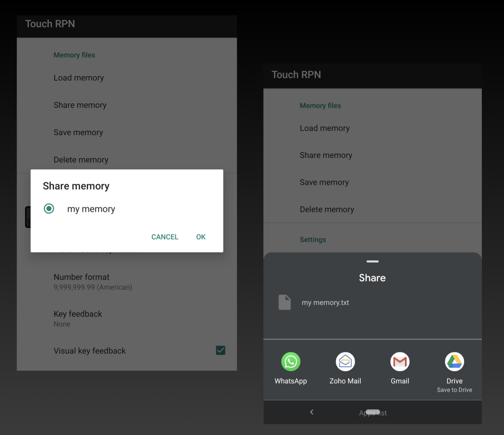Image resolution: width=504 pixels, height=435 pixels.
Task: Share file via Zoho Mail icon
Action: click(345, 362)
